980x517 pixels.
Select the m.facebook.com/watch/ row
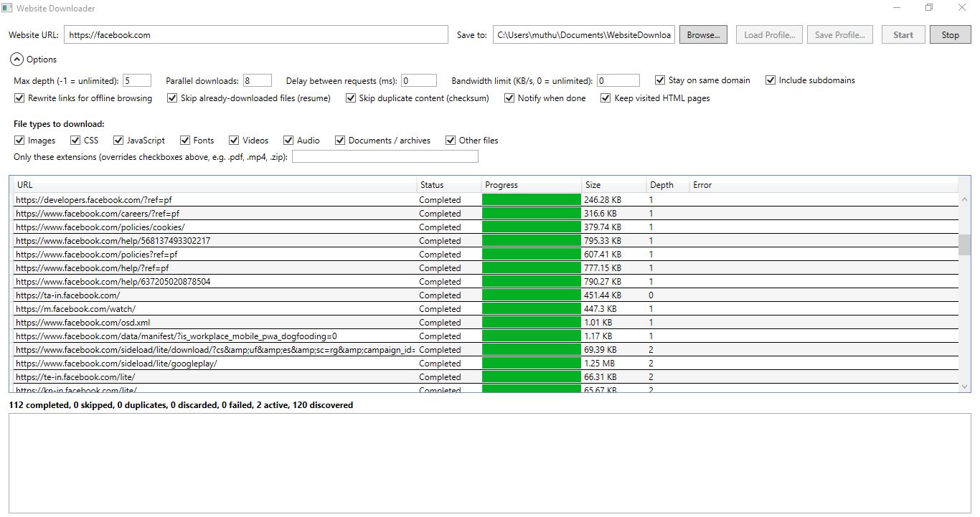pos(486,309)
